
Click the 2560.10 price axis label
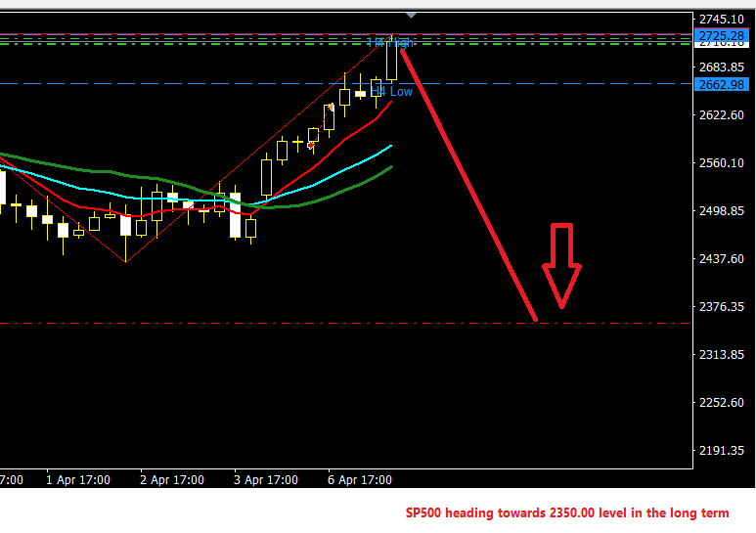pyautogui.click(x=722, y=163)
